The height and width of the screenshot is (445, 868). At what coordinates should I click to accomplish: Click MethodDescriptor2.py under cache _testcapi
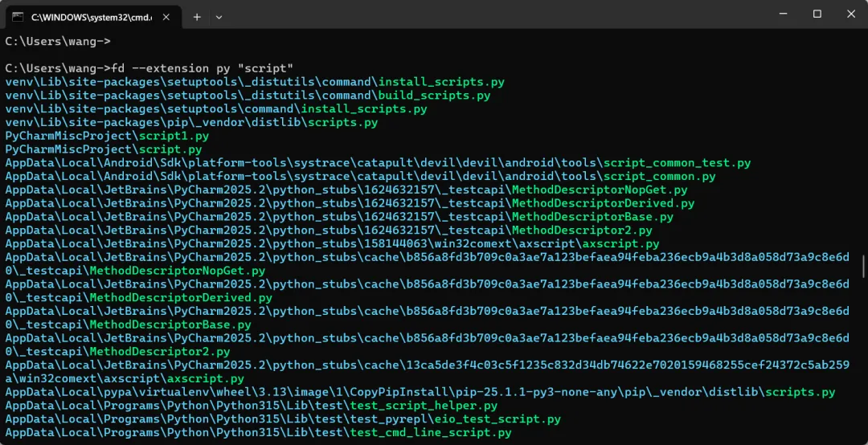click(160, 352)
